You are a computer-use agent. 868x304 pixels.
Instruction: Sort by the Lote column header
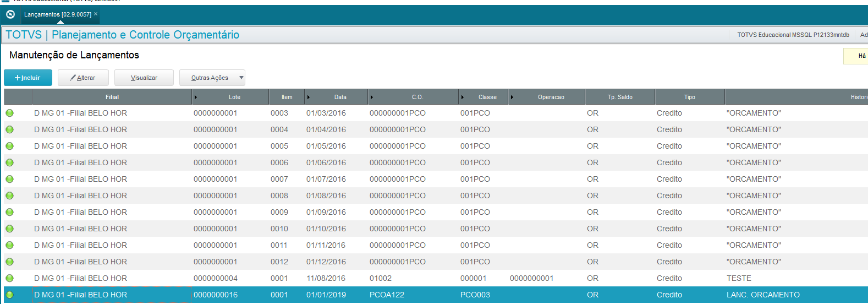point(230,97)
